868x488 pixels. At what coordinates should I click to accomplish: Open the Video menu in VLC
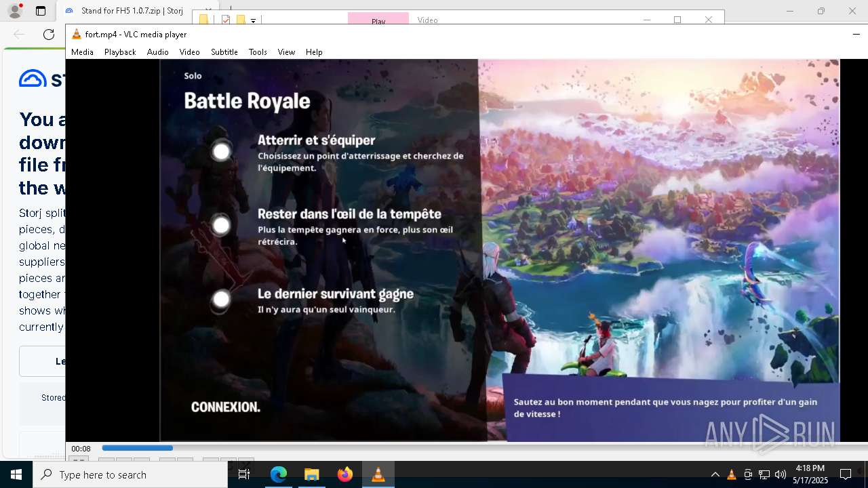point(189,52)
